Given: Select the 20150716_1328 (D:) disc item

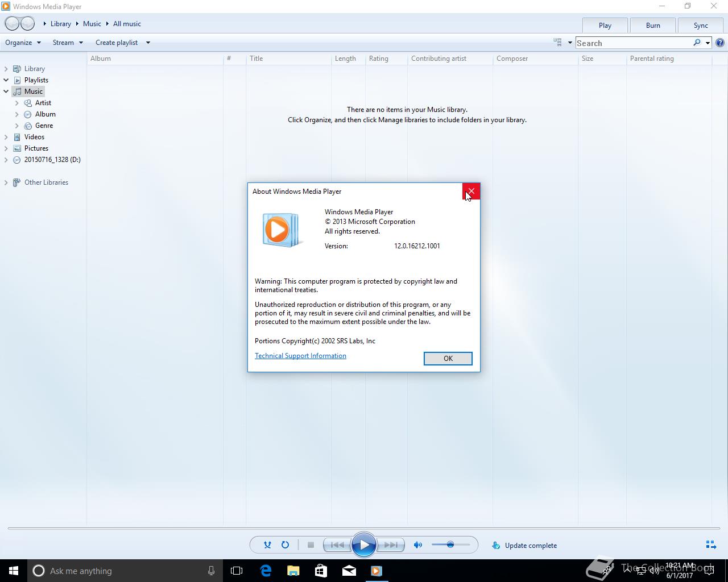Looking at the screenshot, I should click(52, 160).
